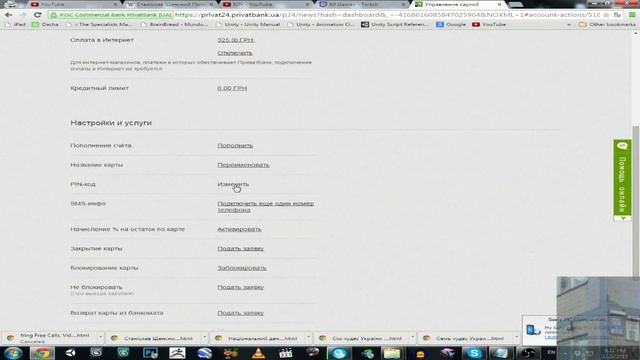This screenshot has width=640, height=360.
Task: Open the green online help side tab
Action: point(622,181)
